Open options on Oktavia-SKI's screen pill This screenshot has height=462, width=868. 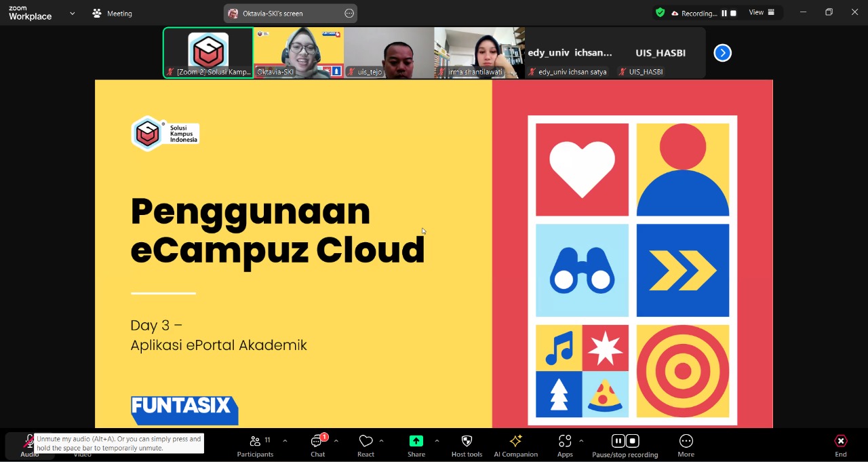tap(349, 14)
